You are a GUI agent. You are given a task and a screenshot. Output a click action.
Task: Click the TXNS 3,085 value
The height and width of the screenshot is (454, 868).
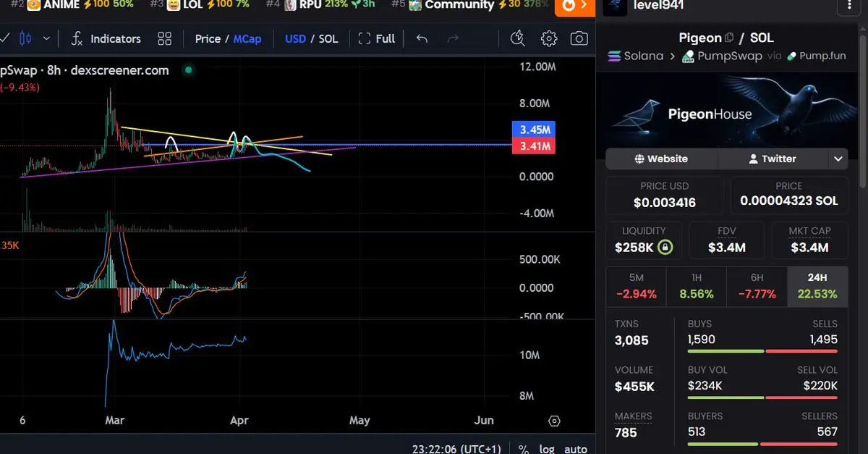631,340
